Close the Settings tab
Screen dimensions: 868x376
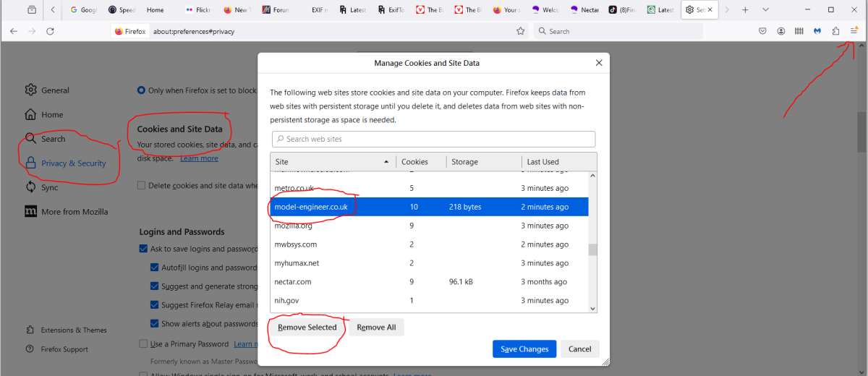710,10
